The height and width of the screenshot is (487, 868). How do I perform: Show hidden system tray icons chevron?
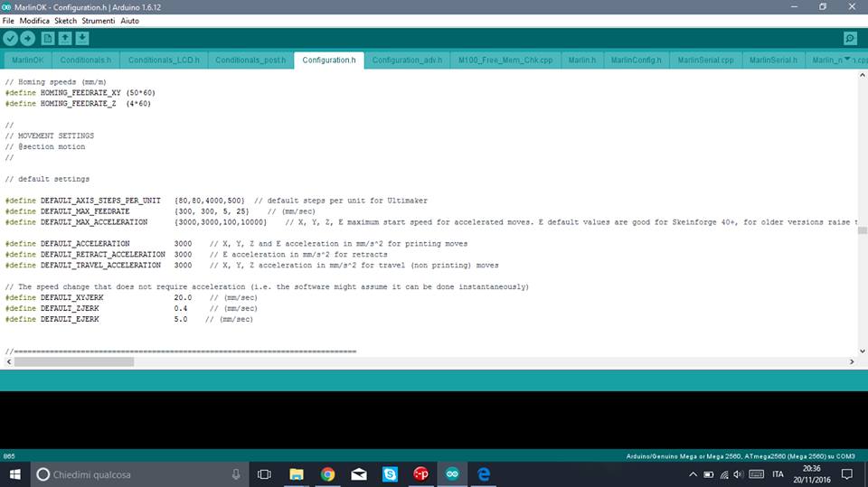693,474
